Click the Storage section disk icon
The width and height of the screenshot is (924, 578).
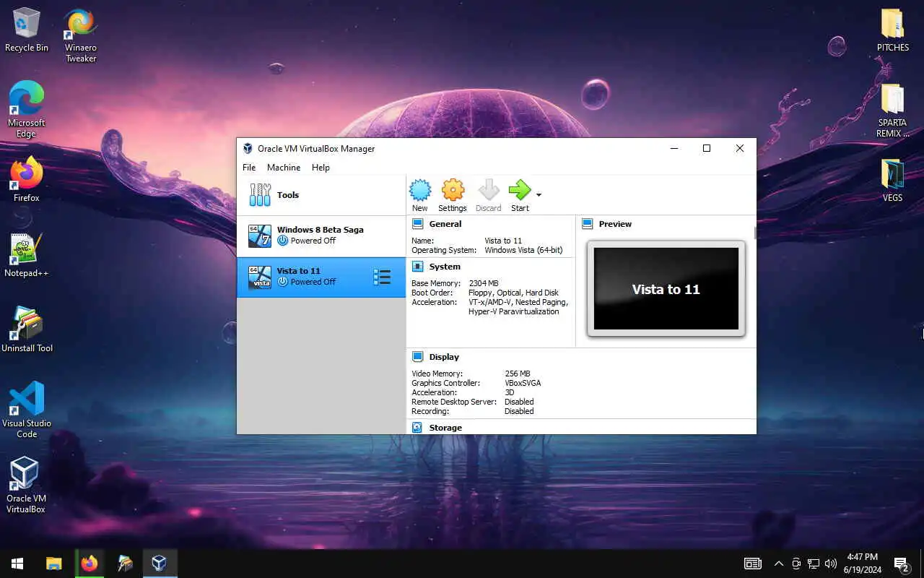coord(417,428)
